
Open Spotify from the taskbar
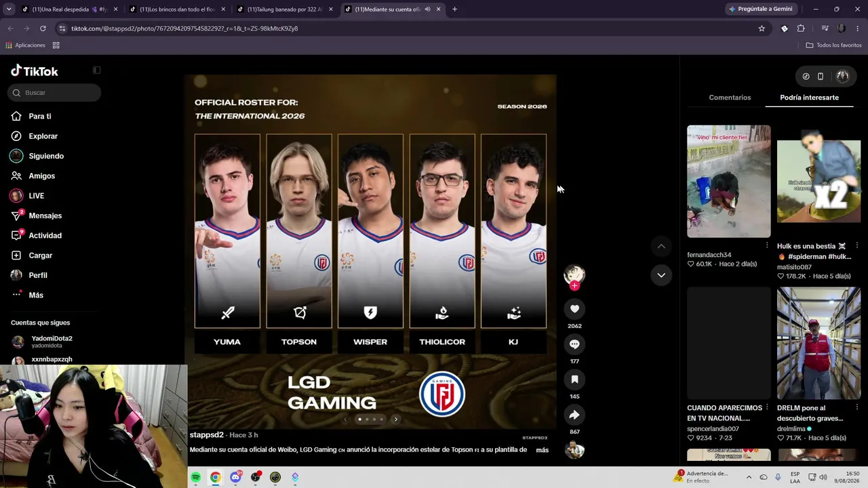pyautogui.click(x=195, y=477)
